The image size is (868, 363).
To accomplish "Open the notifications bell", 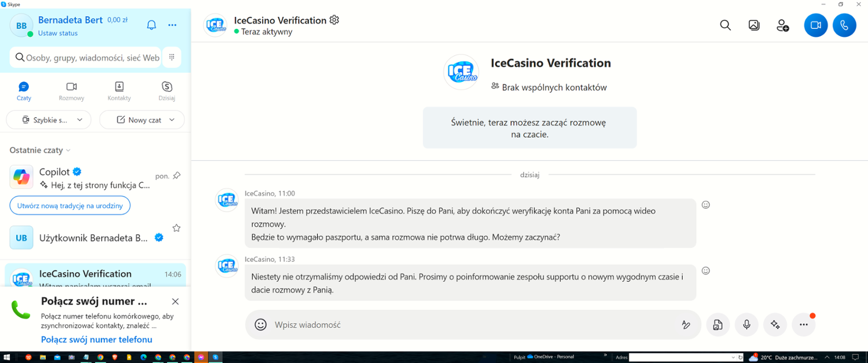I will click(x=152, y=25).
